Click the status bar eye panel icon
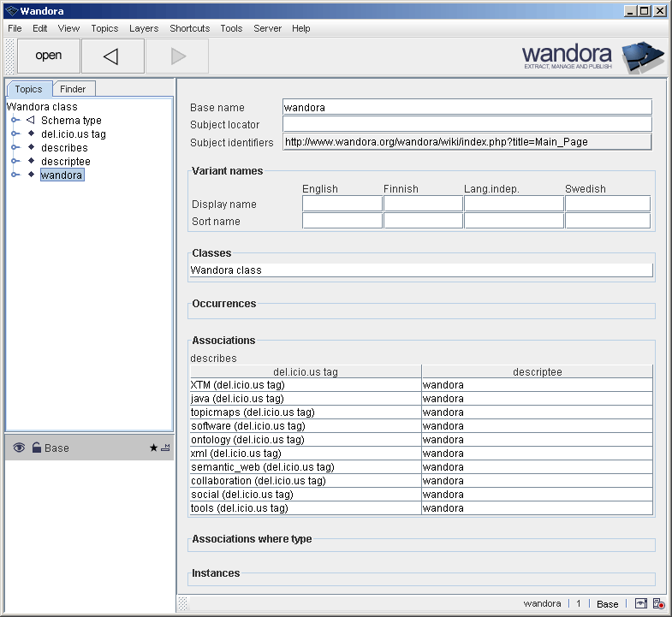The width and height of the screenshot is (672, 617). 641,603
